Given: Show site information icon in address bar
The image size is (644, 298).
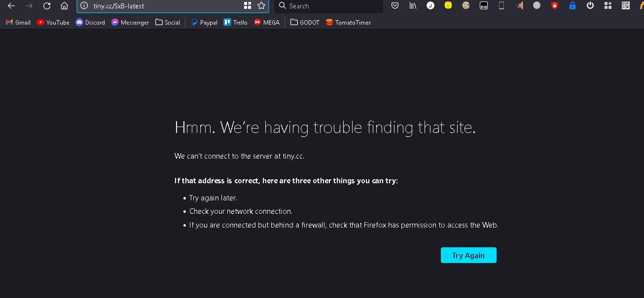Looking at the screenshot, I should pyautogui.click(x=84, y=6).
